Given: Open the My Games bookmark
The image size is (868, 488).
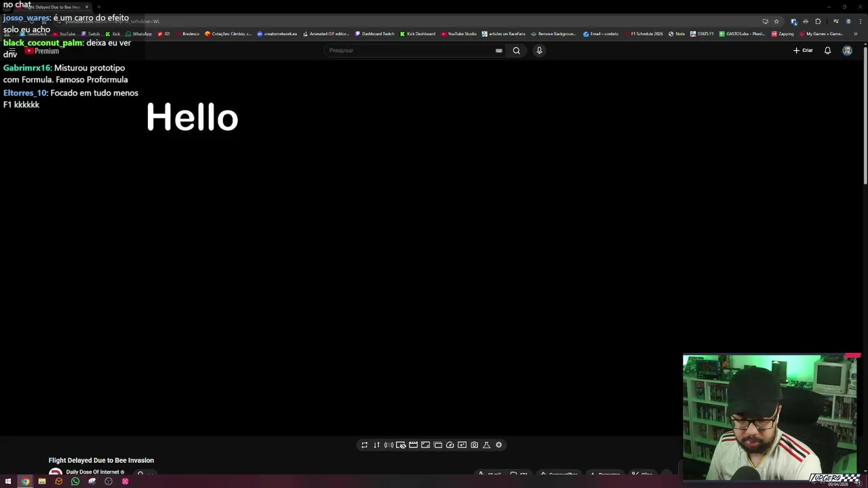Looking at the screenshot, I should (821, 34).
